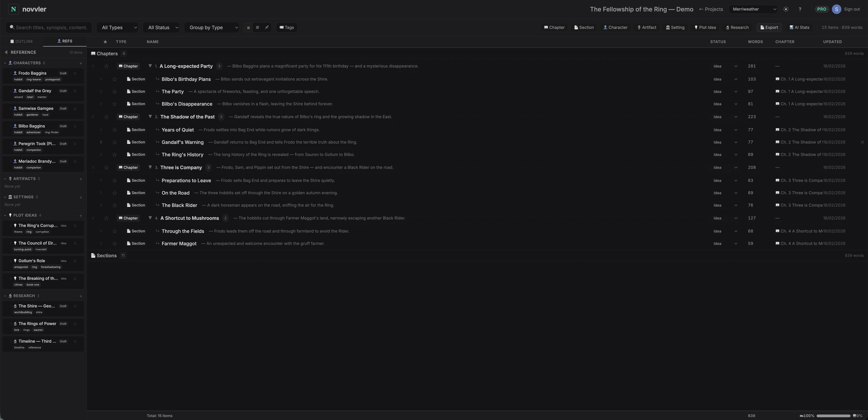Collapse the chapter A Long-expected Party
The height and width of the screenshot is (420, 868).
[150, 66]
